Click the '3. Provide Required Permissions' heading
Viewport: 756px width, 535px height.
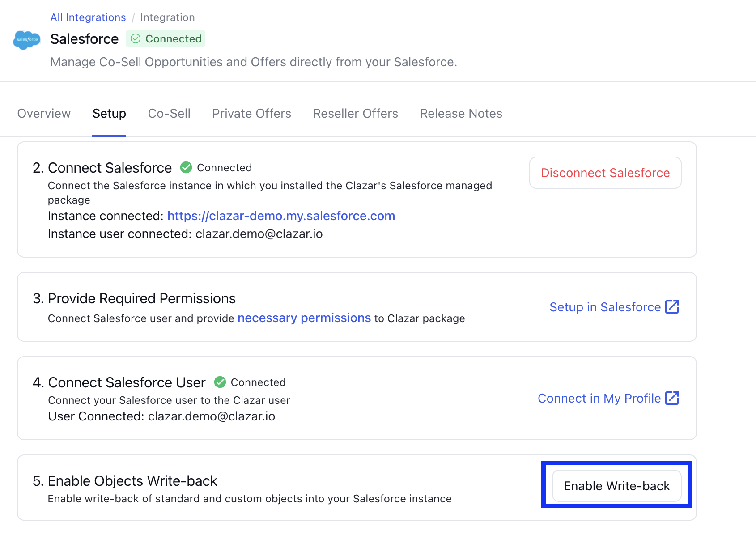134,298
